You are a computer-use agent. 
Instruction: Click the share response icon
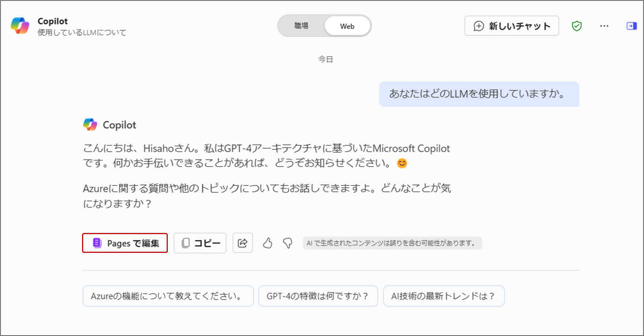[x=243, y=243]
